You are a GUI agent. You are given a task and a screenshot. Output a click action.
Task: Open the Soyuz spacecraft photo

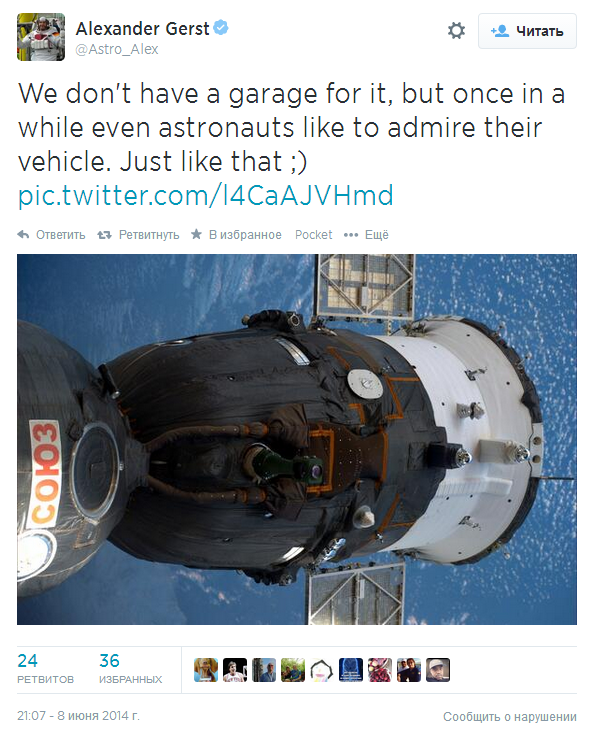point(297,439)
